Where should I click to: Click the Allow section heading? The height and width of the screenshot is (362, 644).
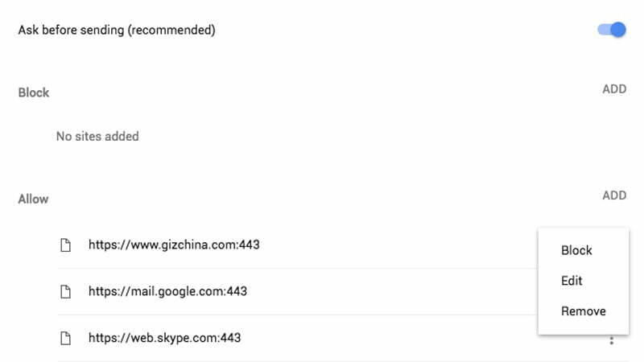(33, 199)
